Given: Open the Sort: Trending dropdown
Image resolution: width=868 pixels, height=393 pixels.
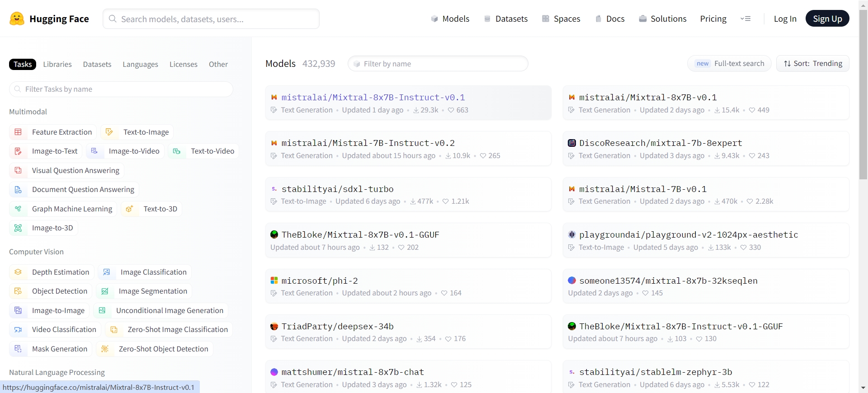Looking at the screenshot, I should point(813,64).
